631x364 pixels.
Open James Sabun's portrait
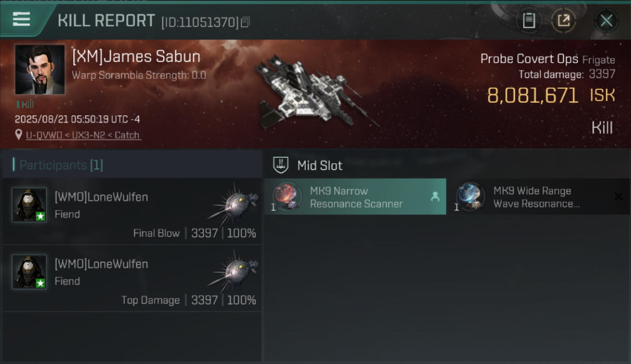[40, 69]
